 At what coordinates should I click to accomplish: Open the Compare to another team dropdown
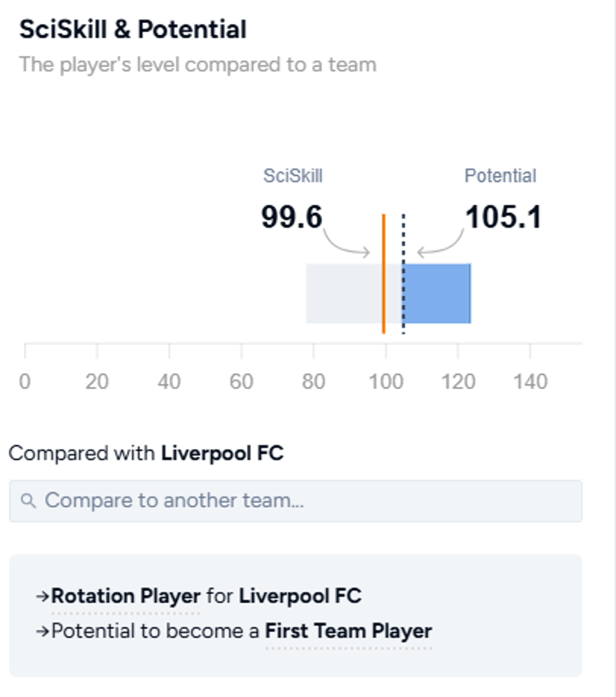(295, 501)
